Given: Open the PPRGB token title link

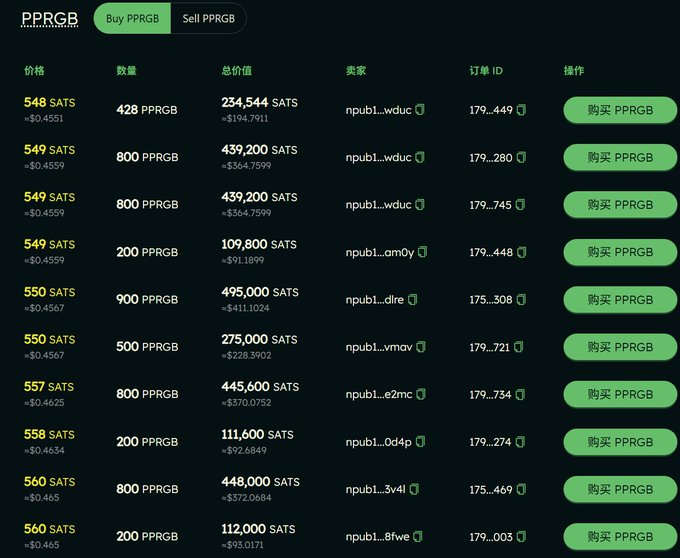Looking at the screenshot, I should [50, 19].
